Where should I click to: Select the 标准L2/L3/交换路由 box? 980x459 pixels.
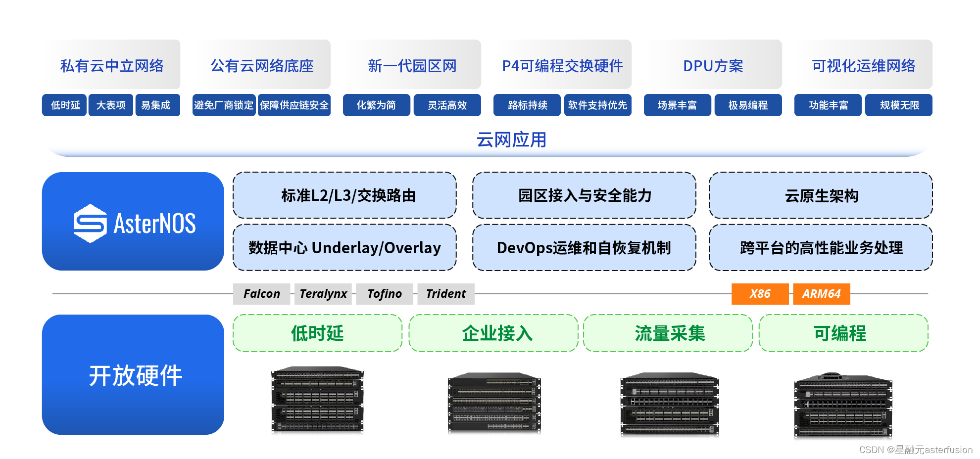(x=344, y=195)
